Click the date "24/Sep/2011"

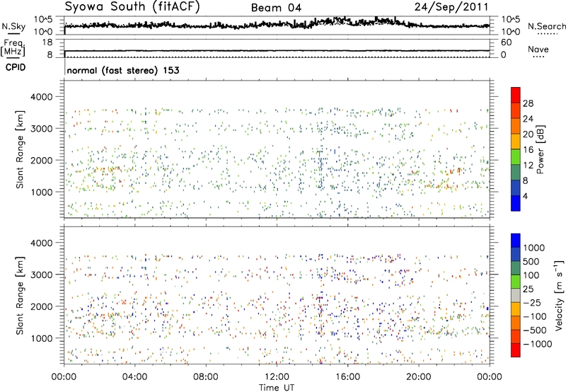pos(451,6)
